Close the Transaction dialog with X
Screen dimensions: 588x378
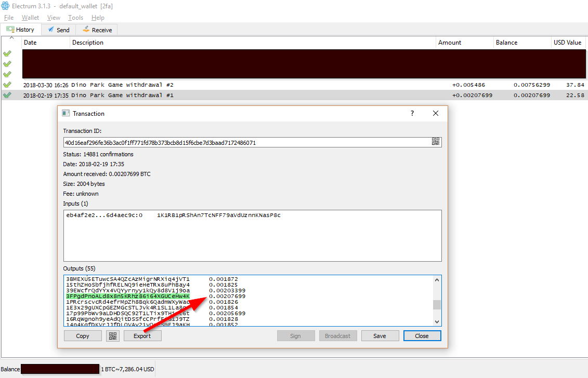pos(435,113)
